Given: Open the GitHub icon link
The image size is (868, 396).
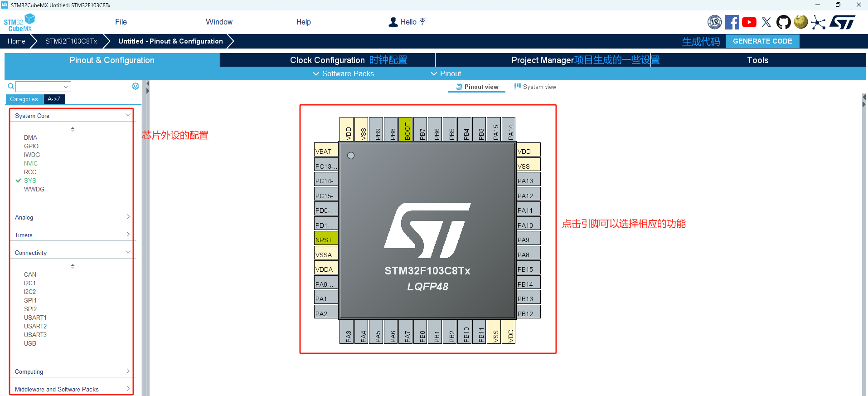Looking at the screenshot, I should (784, 22).
